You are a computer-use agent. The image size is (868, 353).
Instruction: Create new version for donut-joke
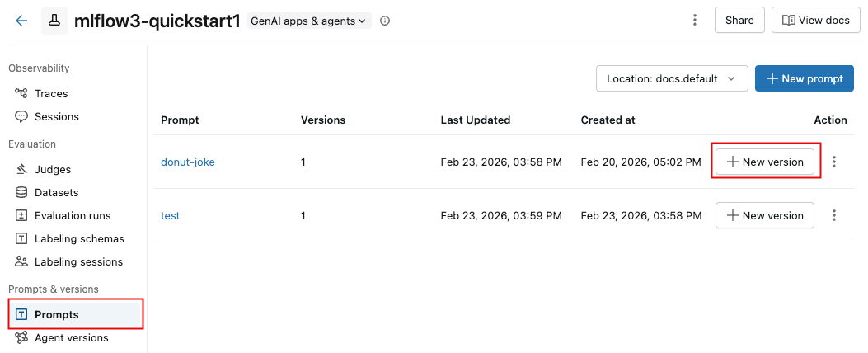[765, 162]
